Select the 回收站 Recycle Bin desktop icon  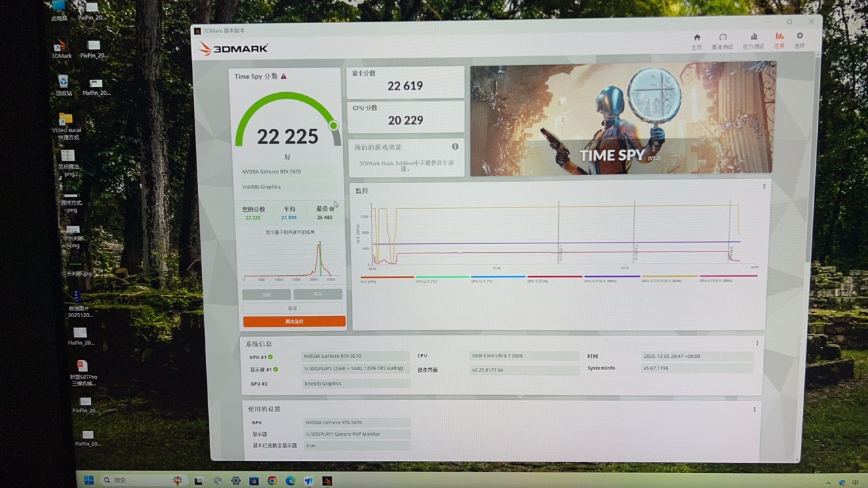[63, 85]
